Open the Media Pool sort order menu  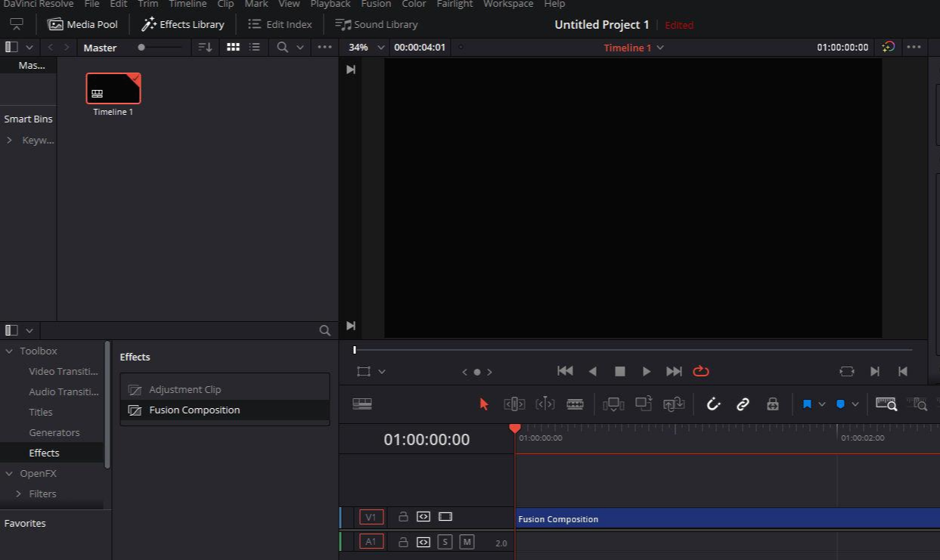click(205, 47)
